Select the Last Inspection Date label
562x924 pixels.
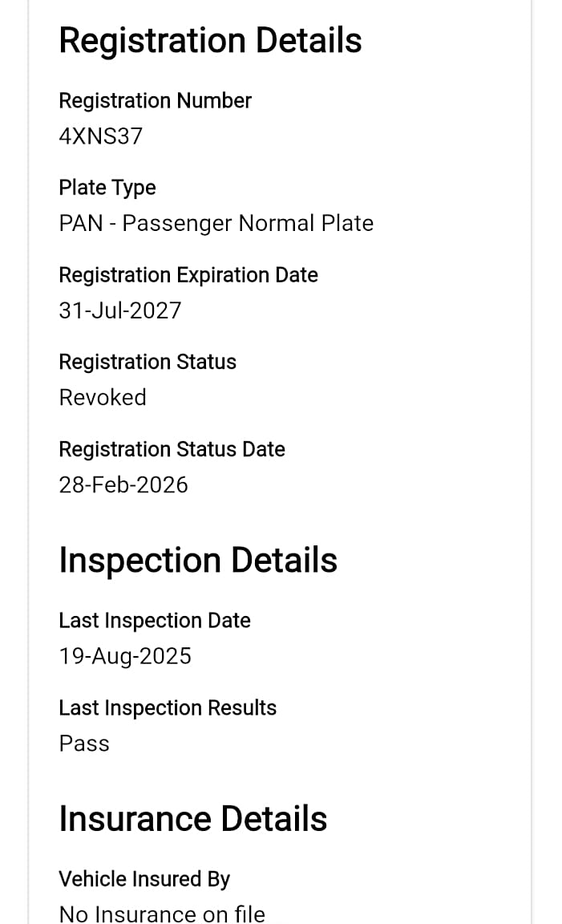click(155, 621)
